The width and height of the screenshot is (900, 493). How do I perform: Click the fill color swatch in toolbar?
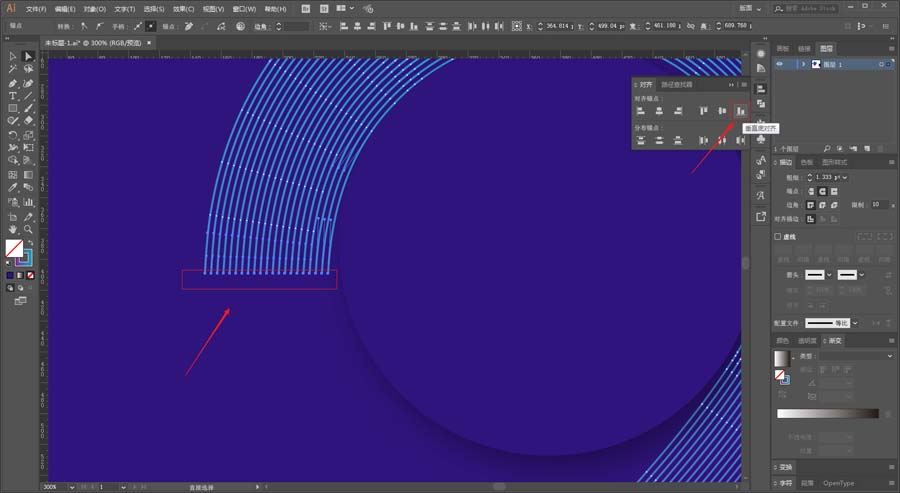coord(14,249)
